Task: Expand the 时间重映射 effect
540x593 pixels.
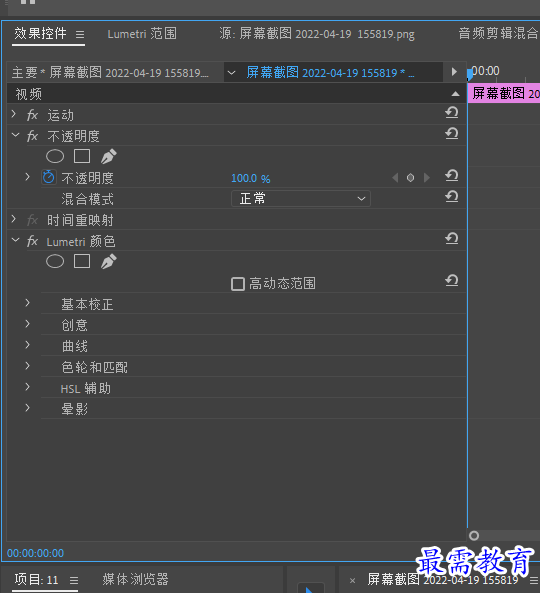Action: click(x=14, y=219)
